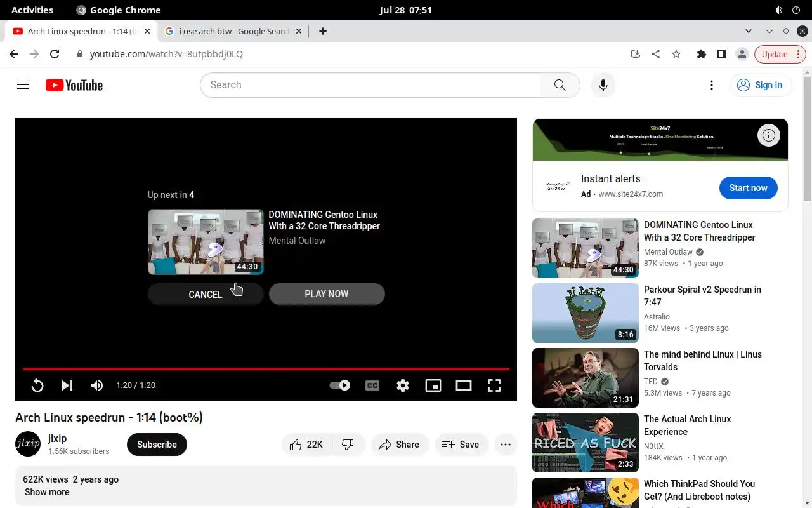
Task: Replay the video with replay icon
Action: [x=37, y=385]
